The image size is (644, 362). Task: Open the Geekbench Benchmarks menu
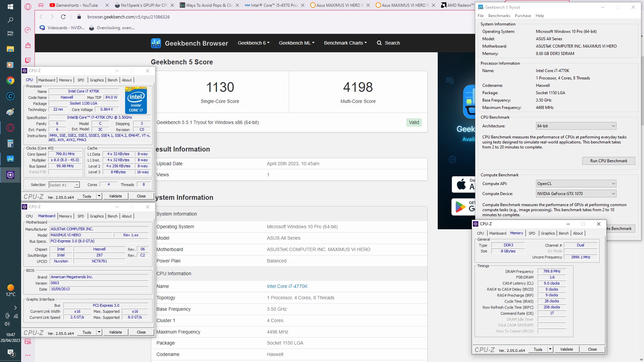click(x=499, y=16)
